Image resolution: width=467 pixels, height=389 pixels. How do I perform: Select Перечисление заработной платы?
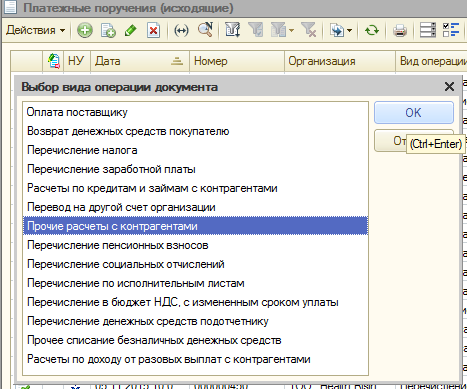click(x=195, y=169)
